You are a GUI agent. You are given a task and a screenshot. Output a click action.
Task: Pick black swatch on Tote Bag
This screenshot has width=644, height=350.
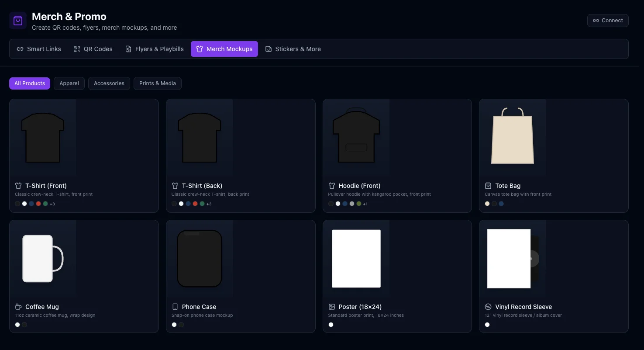click(494, 204)
